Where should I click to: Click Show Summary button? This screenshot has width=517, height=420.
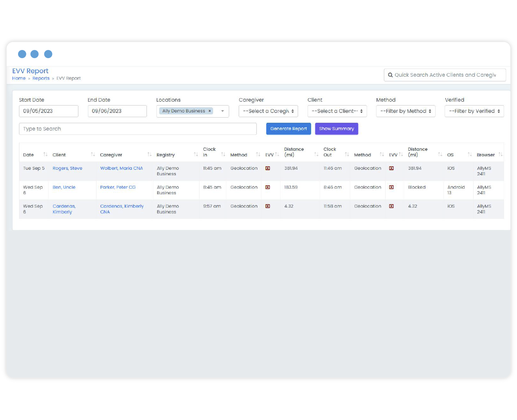pyautogui.click(x=336, y=129)
